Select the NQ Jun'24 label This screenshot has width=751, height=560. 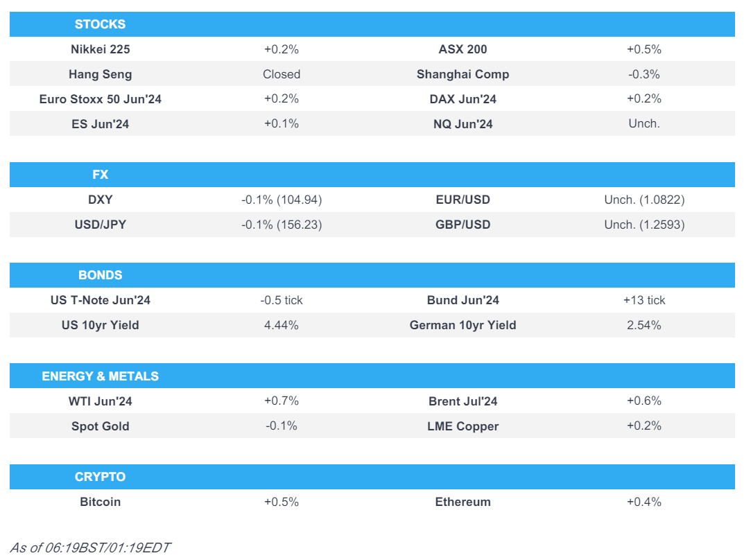pos(463,124)
